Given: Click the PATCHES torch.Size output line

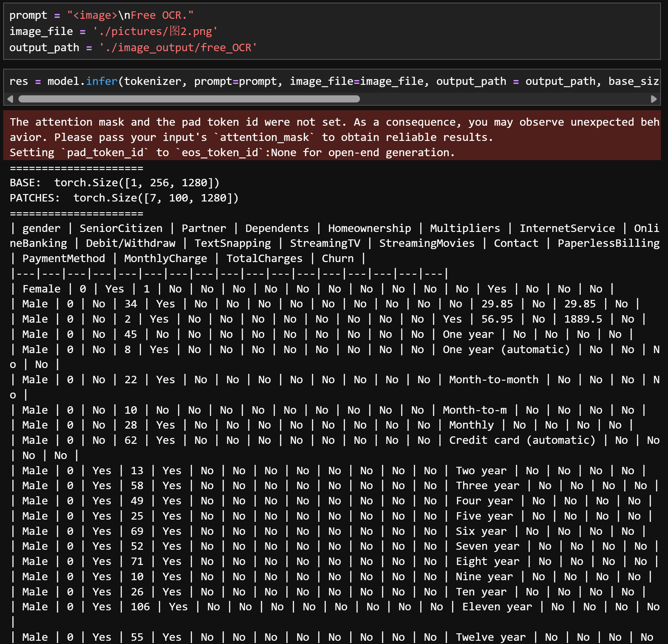Looking at the screenshot, I should [124, 198].
